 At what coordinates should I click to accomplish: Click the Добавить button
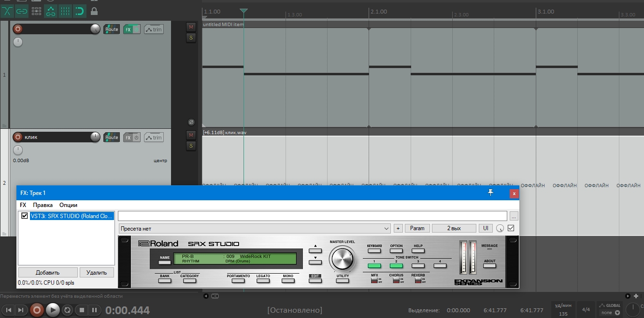(48, 272)
